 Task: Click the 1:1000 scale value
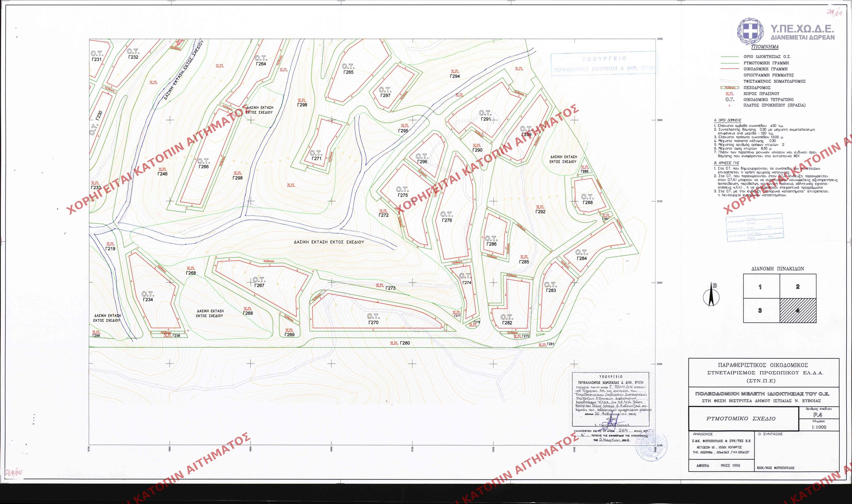[x=819, y=427]
